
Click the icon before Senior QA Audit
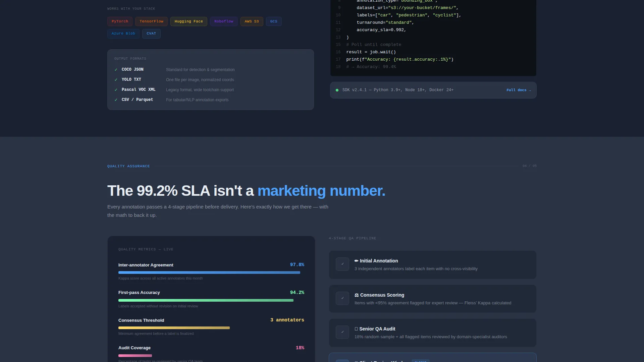tap(356, 329)
